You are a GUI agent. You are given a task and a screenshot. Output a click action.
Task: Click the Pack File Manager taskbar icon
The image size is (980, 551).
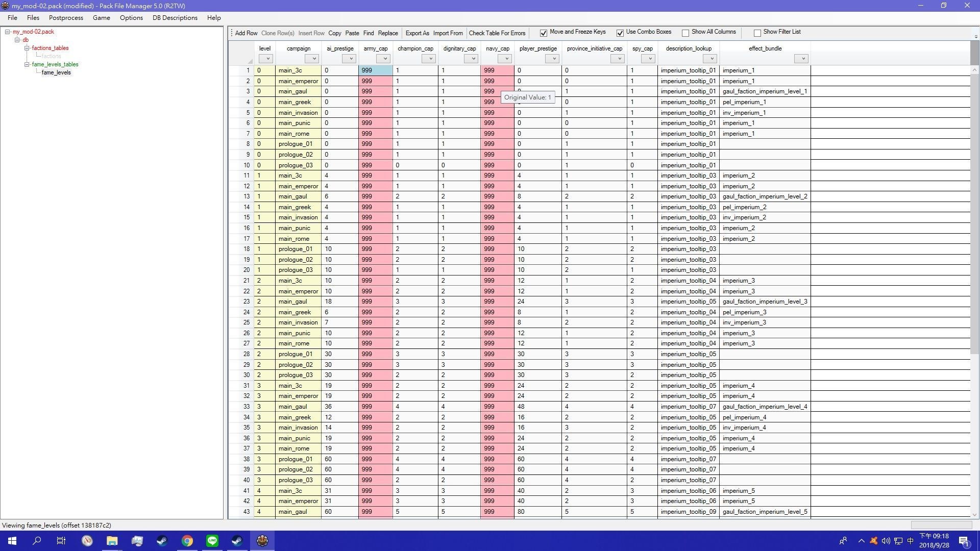pos(262,541)
